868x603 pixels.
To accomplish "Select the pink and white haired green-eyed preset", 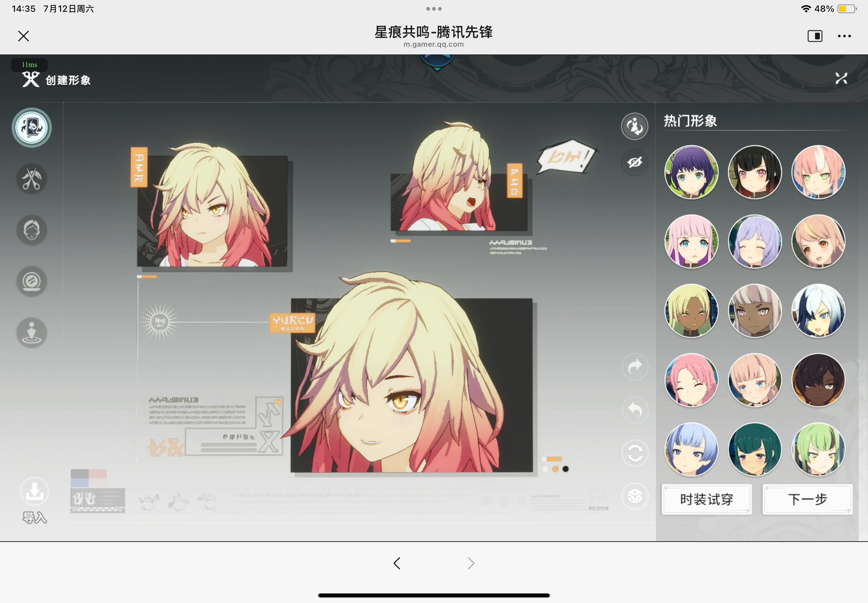I will pyautogui.click(x=818, y=172).
